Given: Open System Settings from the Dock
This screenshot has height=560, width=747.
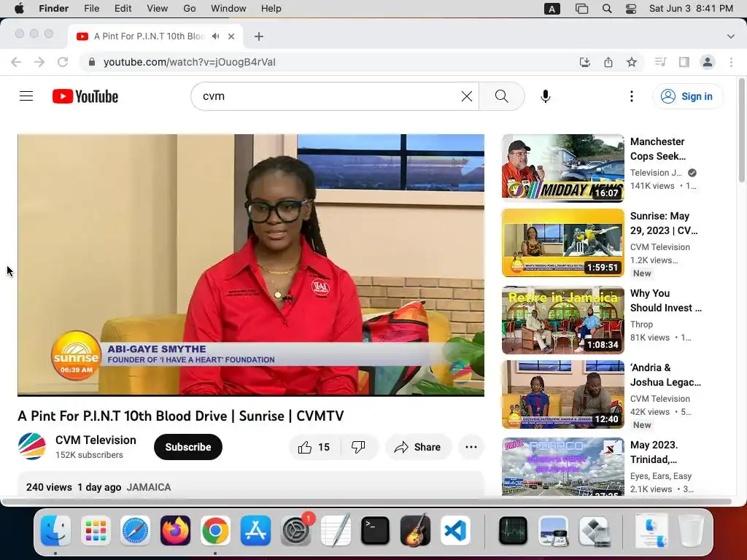Looking at the screenshot, I should click(x=295, y=531).
